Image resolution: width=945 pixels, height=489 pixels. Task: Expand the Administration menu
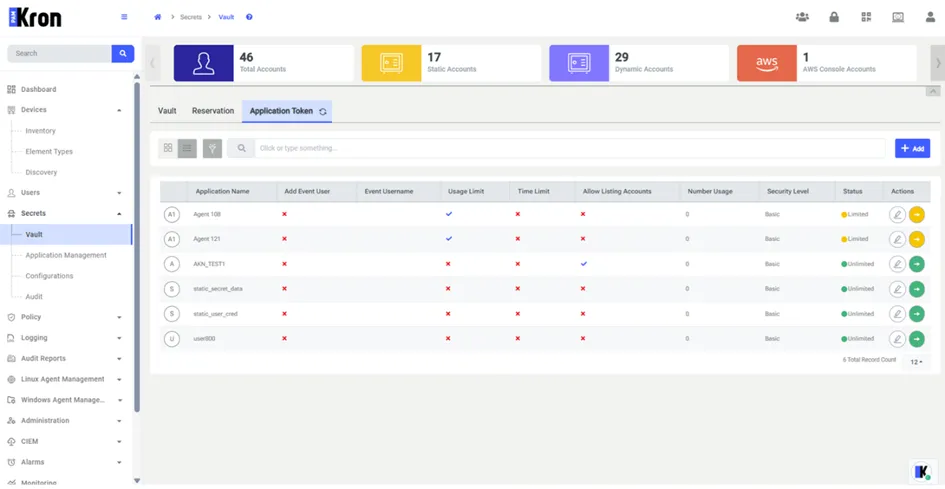click(x=119, y=421)
